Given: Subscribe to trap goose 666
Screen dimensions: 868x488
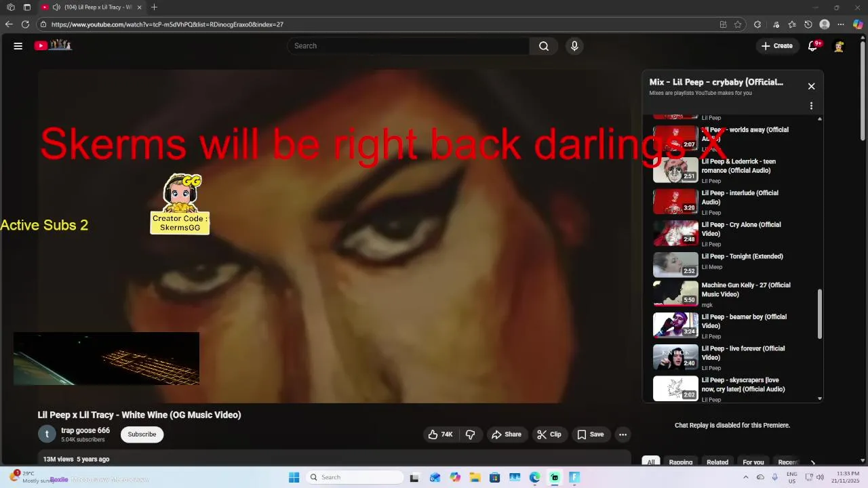Looking at the screenshot, I should click(142, 434).
